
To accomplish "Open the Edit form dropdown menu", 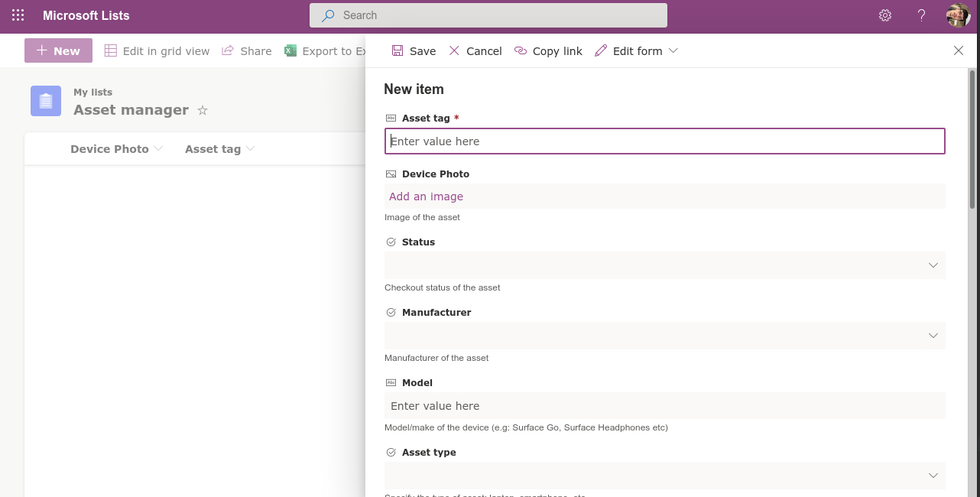I will [x=636, y=51].
